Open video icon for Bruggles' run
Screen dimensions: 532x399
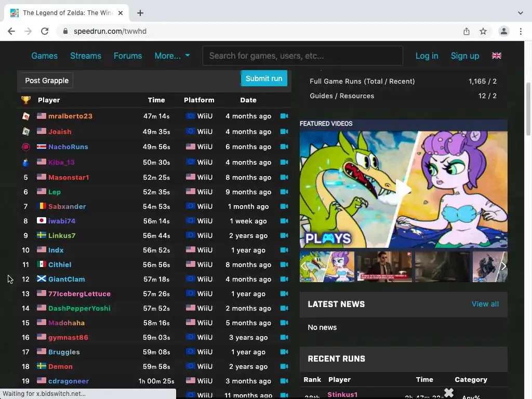pyautogui.click(x=284, y=352)
